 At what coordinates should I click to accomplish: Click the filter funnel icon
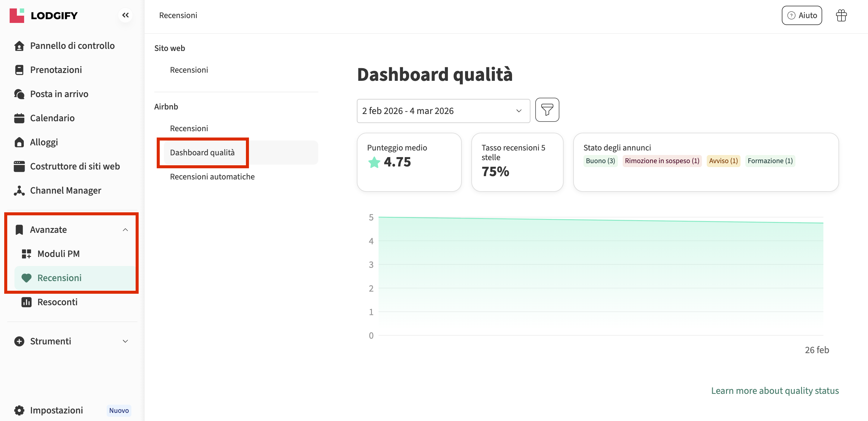547,110
